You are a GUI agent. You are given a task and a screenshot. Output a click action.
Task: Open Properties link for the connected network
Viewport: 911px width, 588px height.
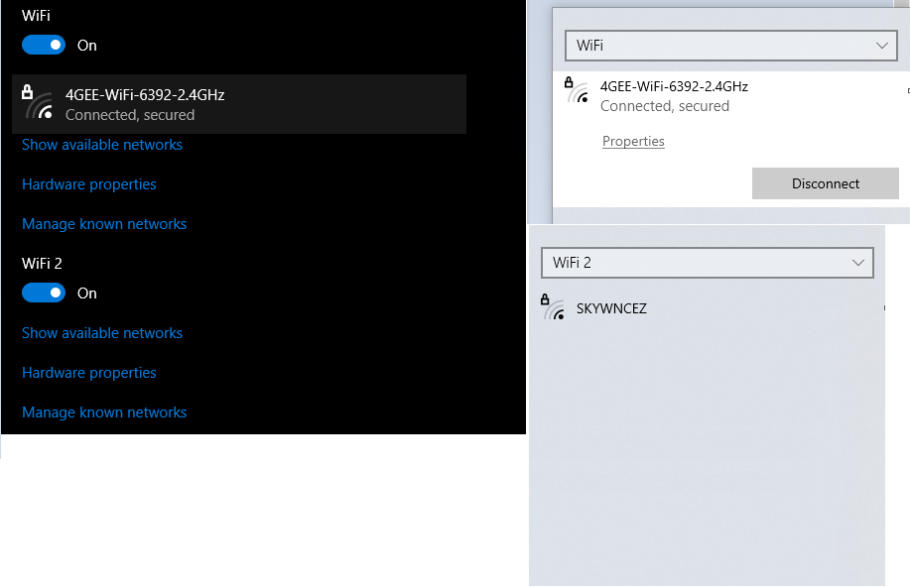pos(633,141)
